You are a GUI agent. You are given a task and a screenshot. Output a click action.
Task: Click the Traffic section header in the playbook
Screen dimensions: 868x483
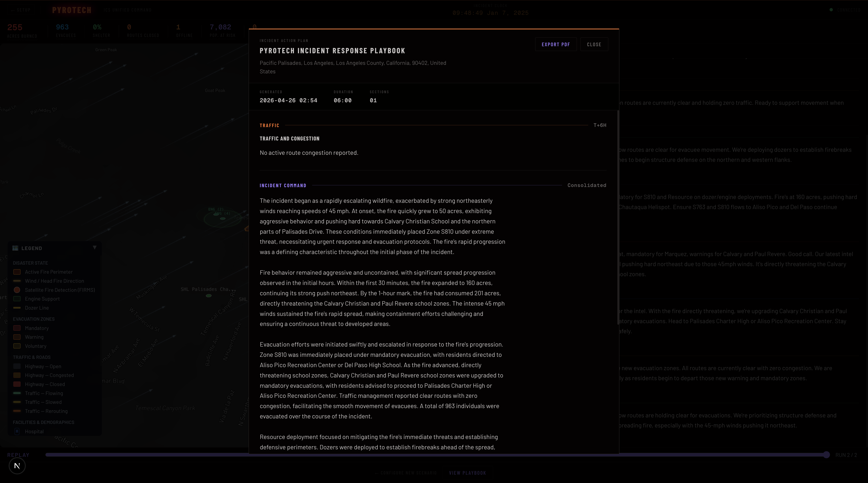269,125
